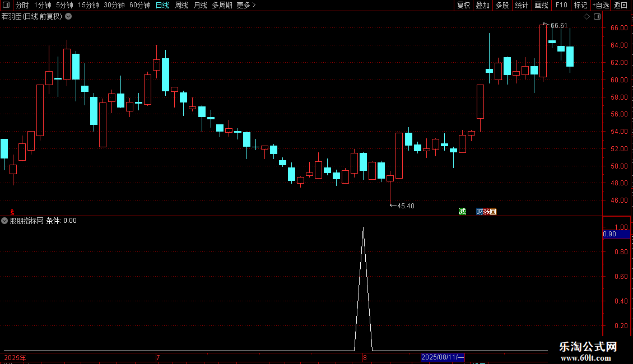Select the 30分钟 period
The height and width of the screenshot is (364, 633).
tap(114, 5)
